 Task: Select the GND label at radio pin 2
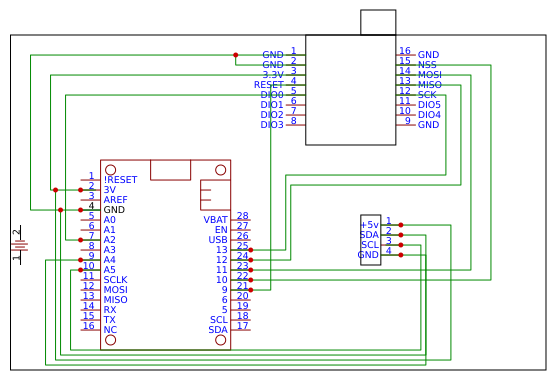click(273, 65)
